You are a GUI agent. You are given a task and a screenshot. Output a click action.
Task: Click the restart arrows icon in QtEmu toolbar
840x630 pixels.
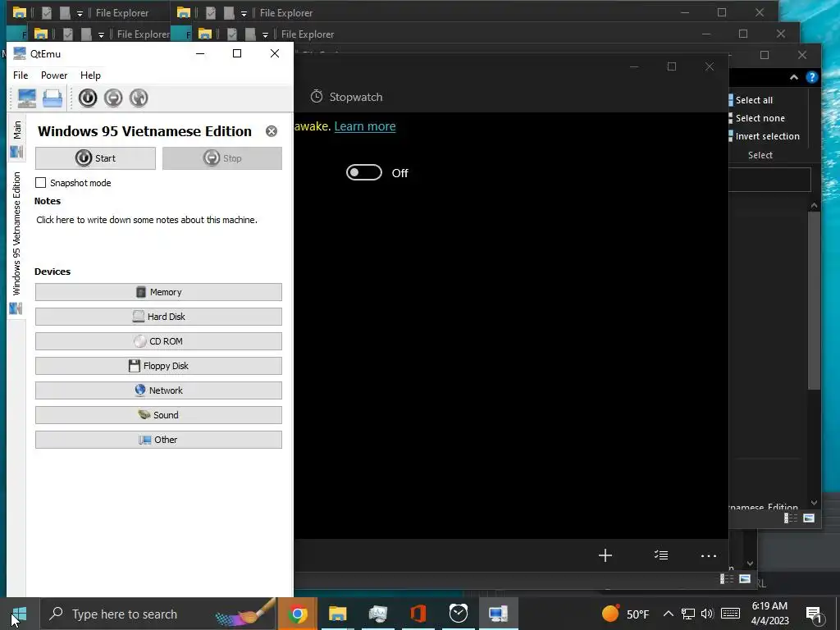138,98
